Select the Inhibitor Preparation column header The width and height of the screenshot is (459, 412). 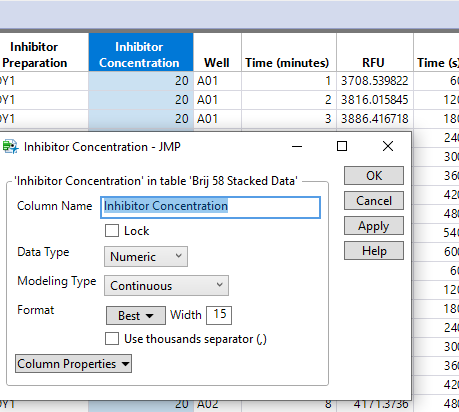pyautogui.click(x=44, y=52)
